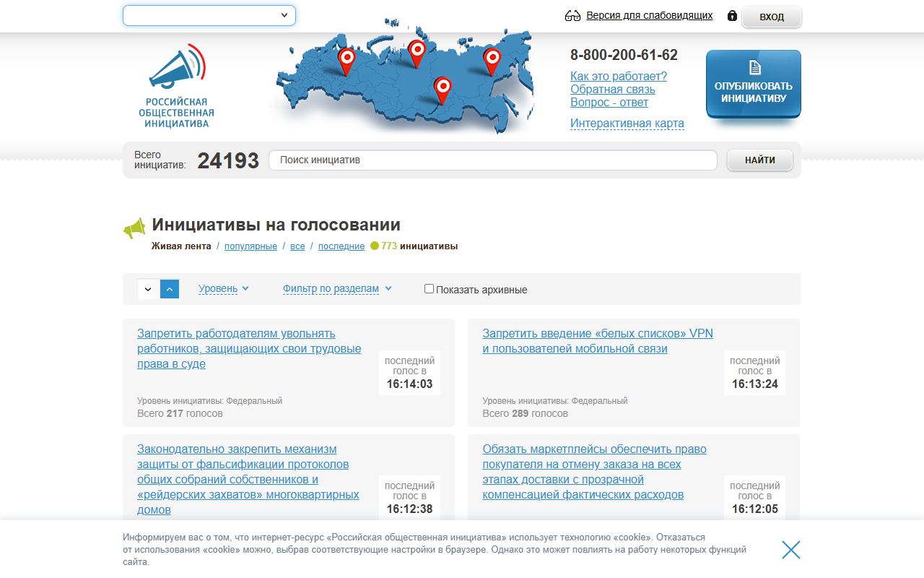Select Живая лента tab
The width and height of the screenshot is (924, 578).
coord(181,246)
